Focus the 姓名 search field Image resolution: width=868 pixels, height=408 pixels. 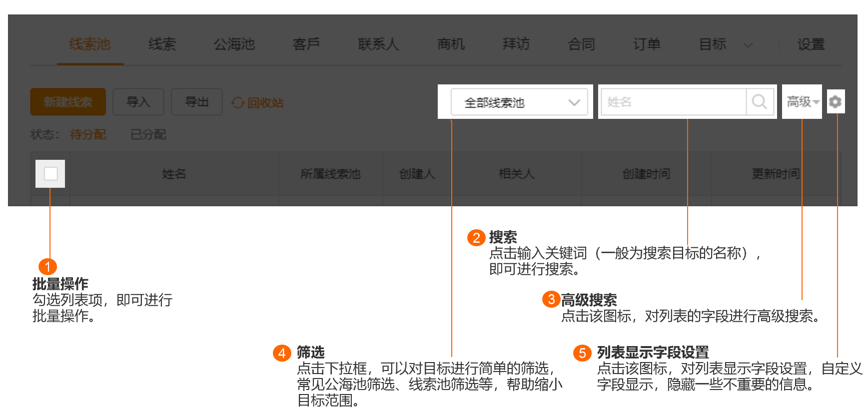coord(673,102)
